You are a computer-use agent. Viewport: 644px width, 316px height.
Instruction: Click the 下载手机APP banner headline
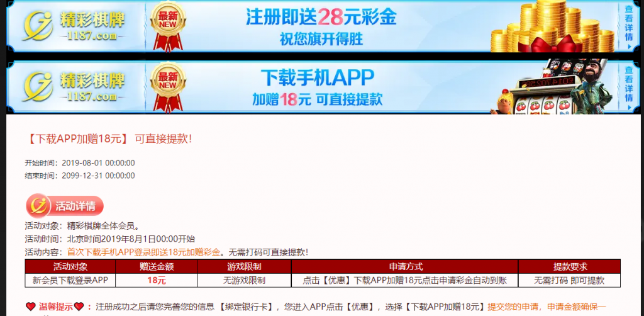click(x=318, y=77)
